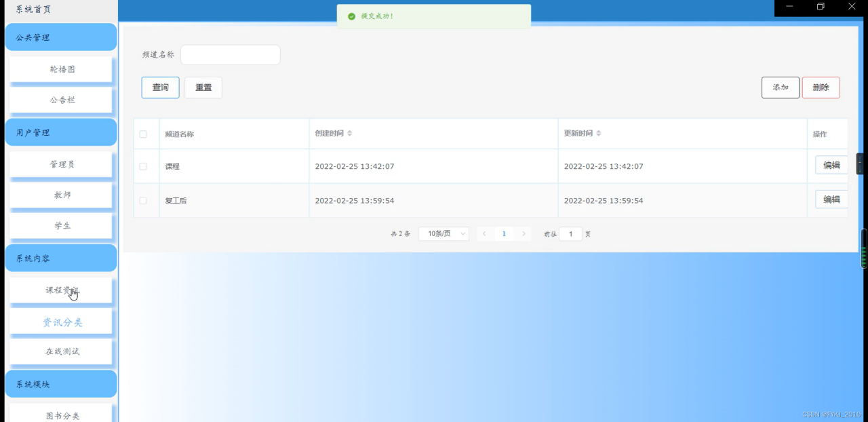868x422 pixels.
Task: Click the 共 2 条 total count
Action: (x=401, y=234)
